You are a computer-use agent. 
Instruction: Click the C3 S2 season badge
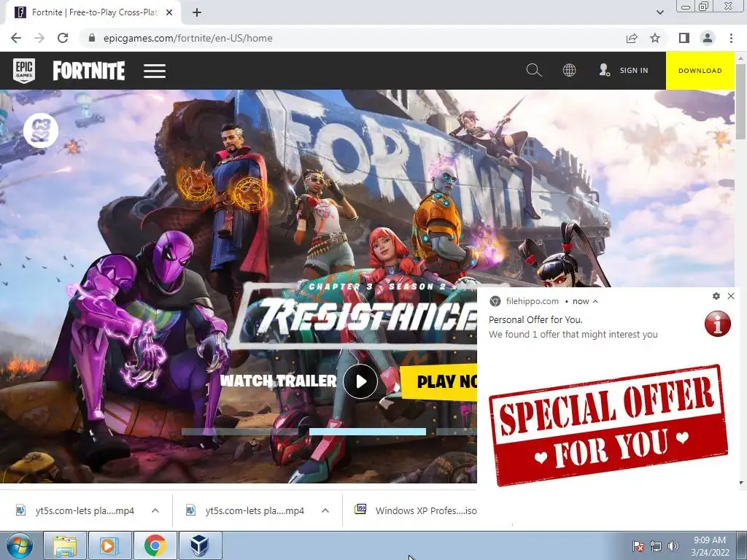click(41, 131)
